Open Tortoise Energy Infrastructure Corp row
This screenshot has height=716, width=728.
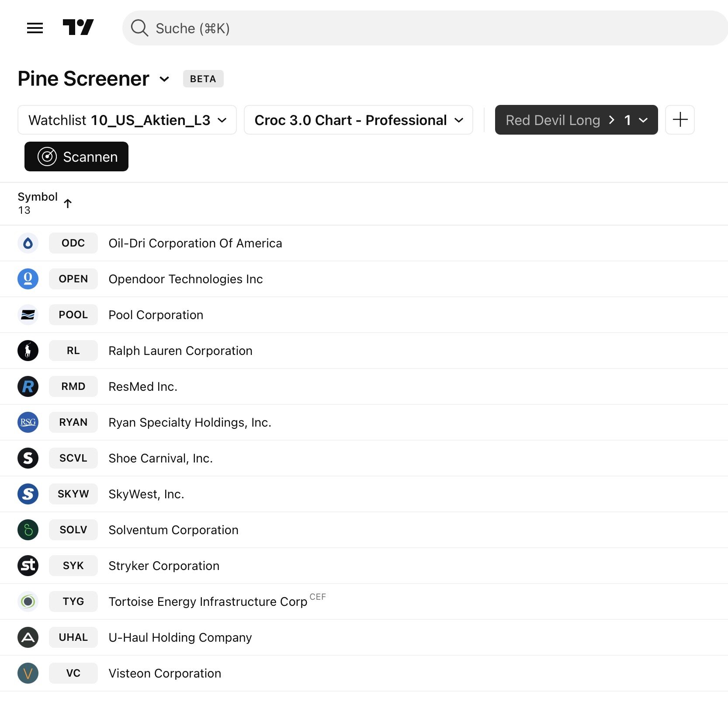point(208,601)
